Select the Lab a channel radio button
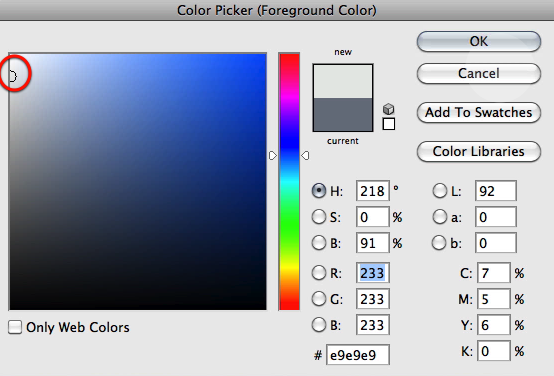This screenshot has width=554, height=376. [440, 217]
